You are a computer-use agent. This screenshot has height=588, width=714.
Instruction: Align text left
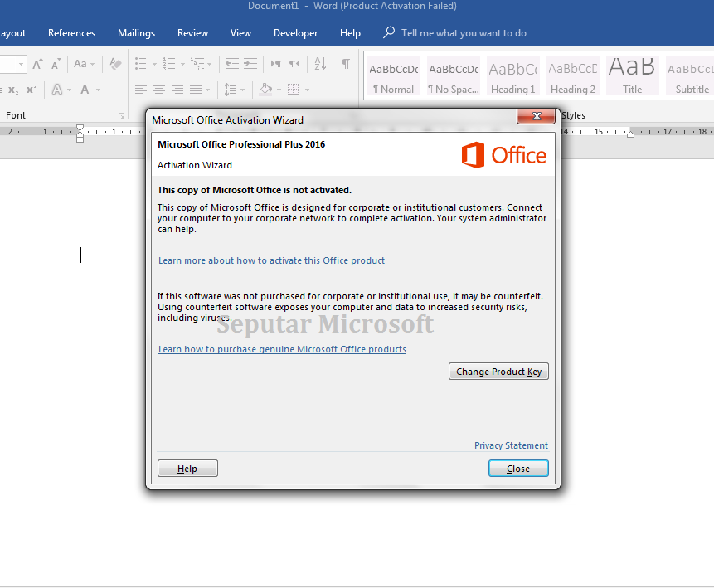[x=141, y=90]
